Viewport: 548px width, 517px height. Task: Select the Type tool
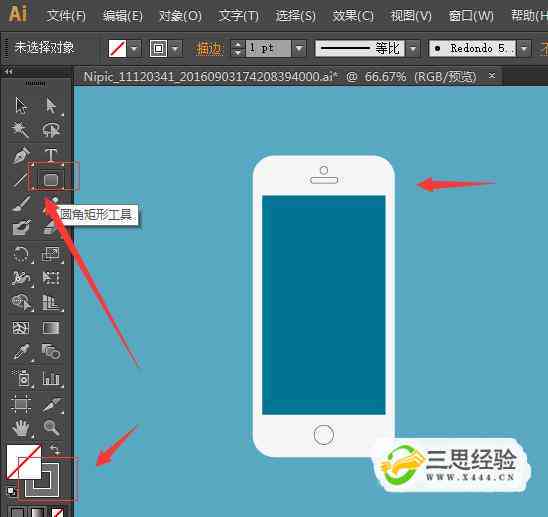[51, 155]
